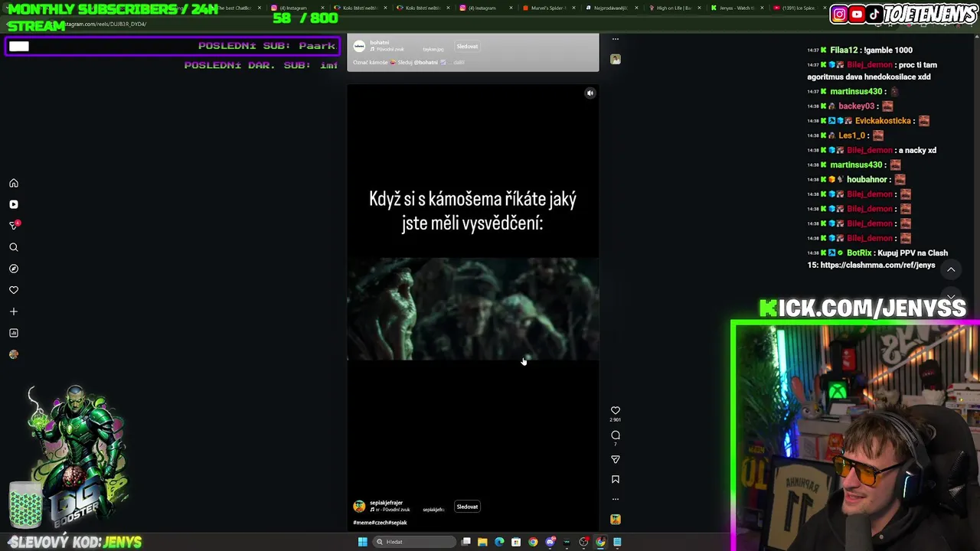Open Windows Start menu
Screen dimensions: 980x551
(x=362, y=542)
